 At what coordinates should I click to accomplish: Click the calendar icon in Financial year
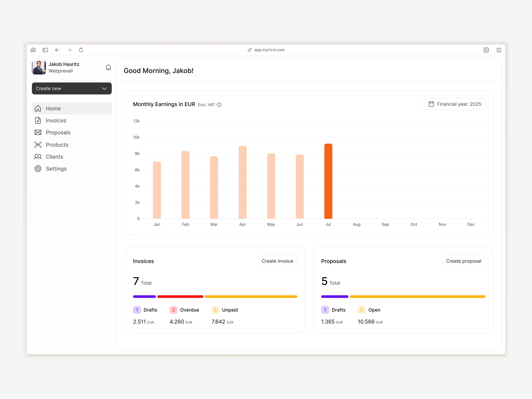coord(431,104)
